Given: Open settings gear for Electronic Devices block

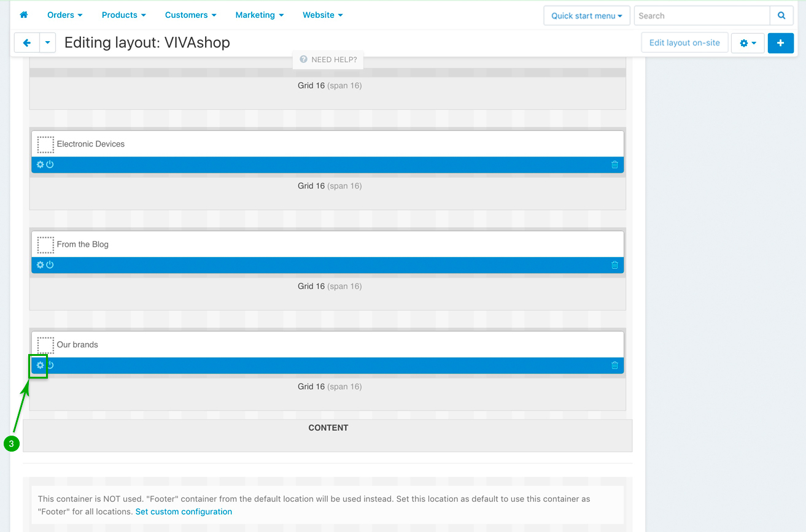Looking at the screenshot, I should coord(41,164).
